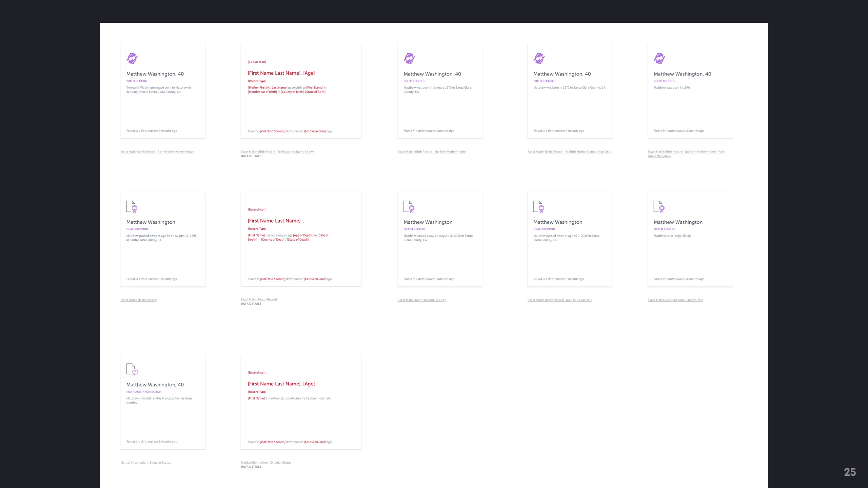Click the red [Zodiac Icon] placeholder
Image resolution: width=868 pixels, height=488 pixels.
coord(257,62)
